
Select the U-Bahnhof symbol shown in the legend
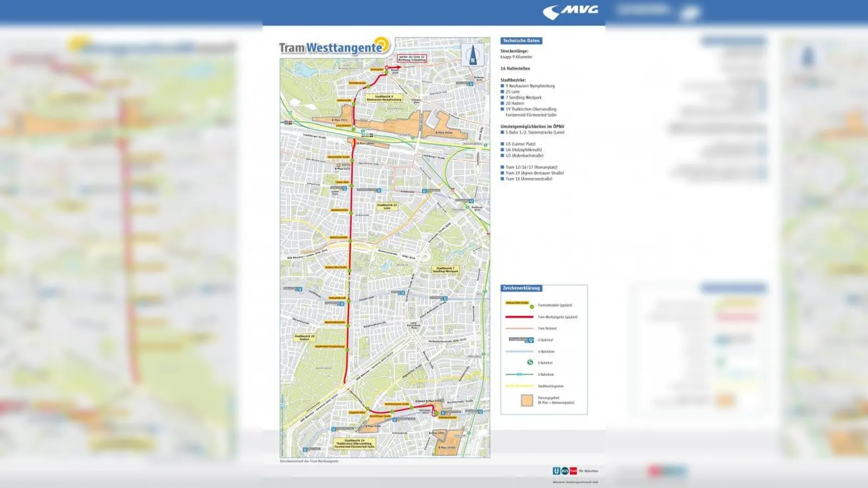[531, 339]
